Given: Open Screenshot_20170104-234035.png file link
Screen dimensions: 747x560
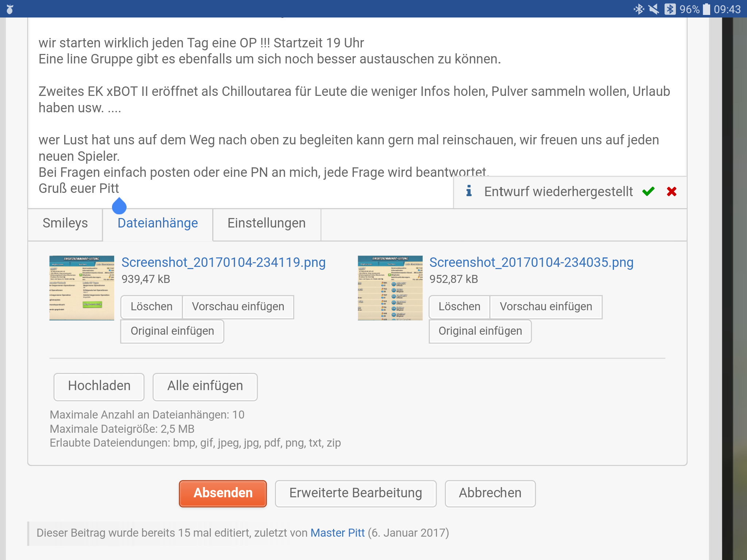Looking at the screenshot, I should coord(531,262).
